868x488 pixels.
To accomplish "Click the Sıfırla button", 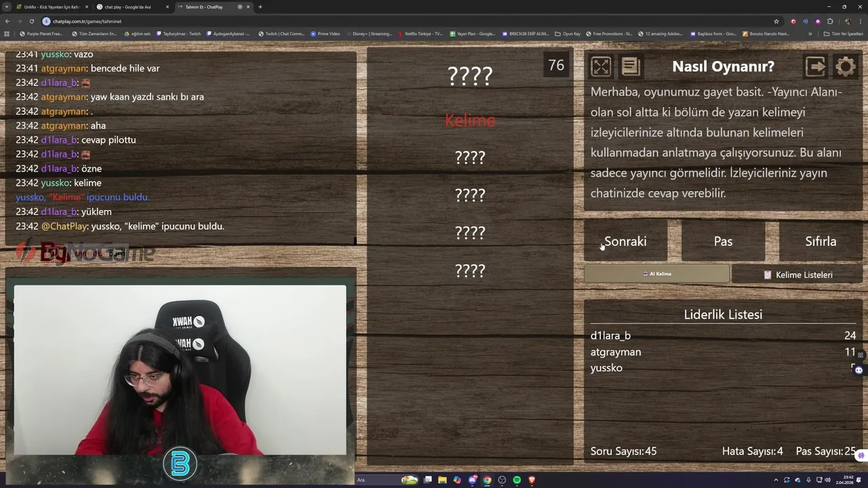I will [x=821, y=241].
